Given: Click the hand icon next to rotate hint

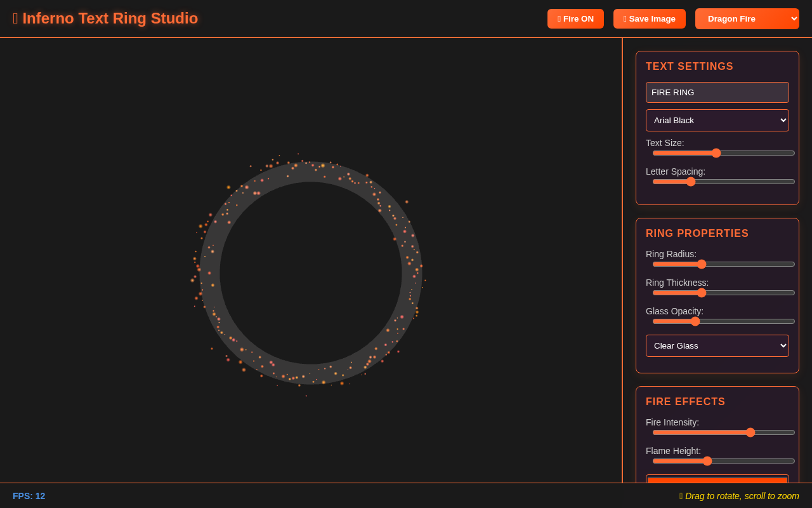Looking at the screenshot, I should tap(680, 496).
